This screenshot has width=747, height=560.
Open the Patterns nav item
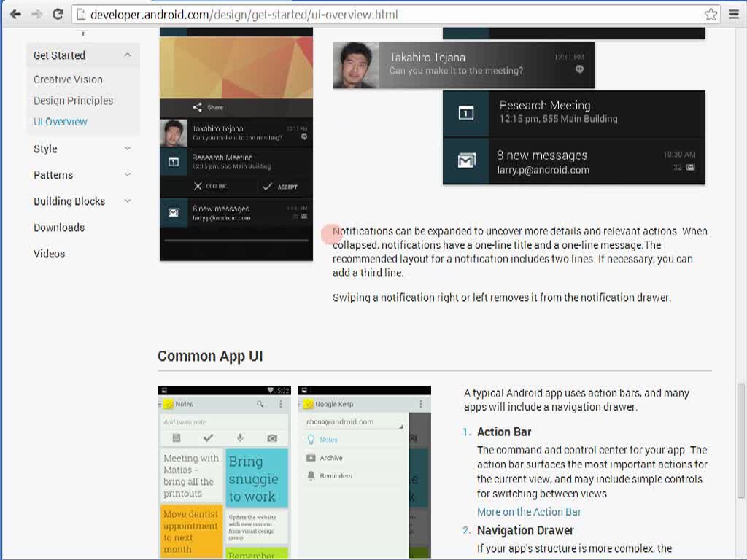point(53,175)
